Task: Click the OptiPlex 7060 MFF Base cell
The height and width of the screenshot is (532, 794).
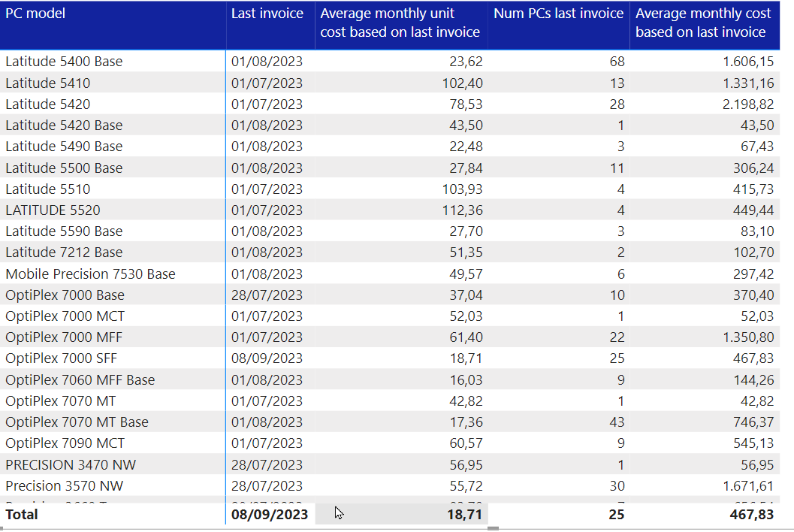Action: [x=80, y=380]
